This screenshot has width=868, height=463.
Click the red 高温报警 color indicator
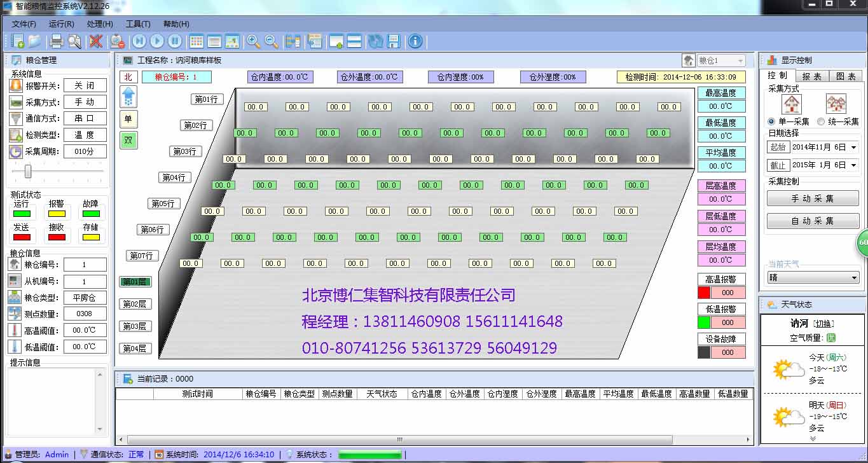click(704, 293)
